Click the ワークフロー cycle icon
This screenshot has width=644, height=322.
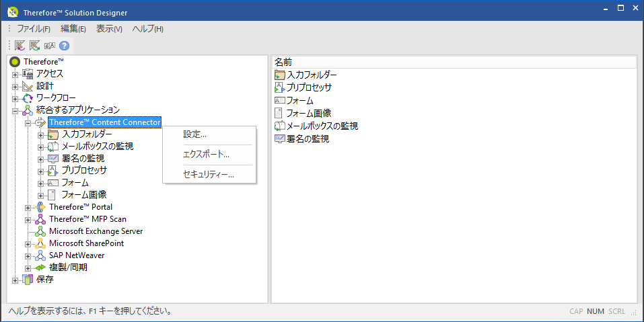click(28, 98)
